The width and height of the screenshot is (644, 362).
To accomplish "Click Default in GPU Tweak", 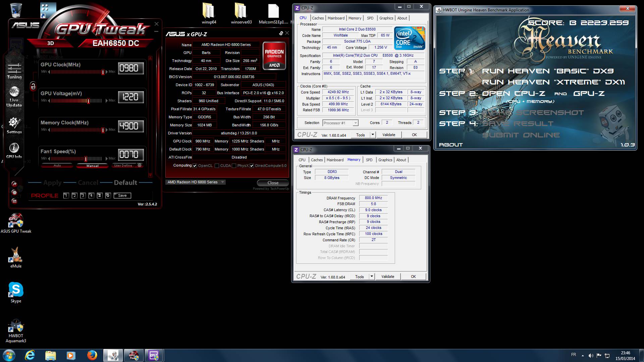I will (x=125, y=183).
